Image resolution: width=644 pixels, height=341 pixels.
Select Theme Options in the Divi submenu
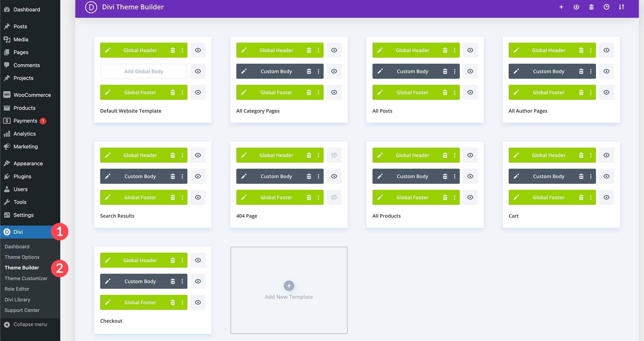pos(22,257)
